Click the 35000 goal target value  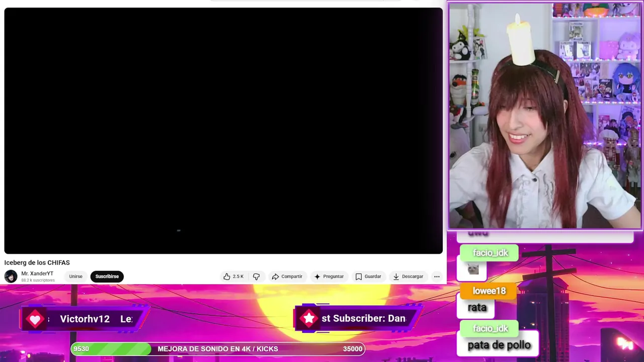tap(353, 349)
